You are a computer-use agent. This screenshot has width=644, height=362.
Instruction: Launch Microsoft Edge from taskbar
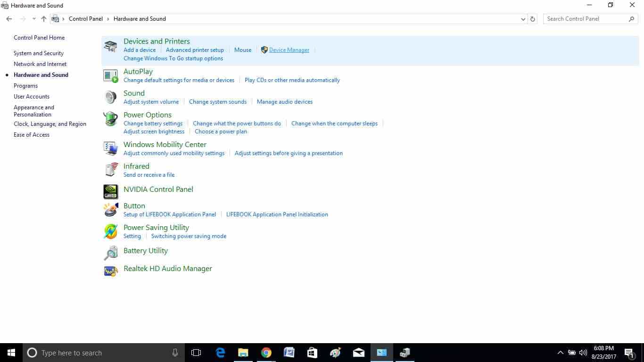(x=220, y=353)
